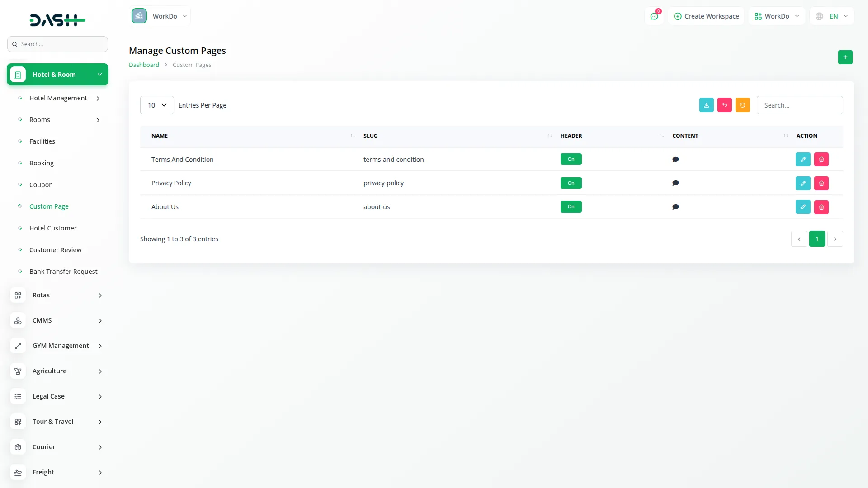Viewport: 868px width, 488px height.
Task: Toggle header On for Terms And Condition
Action: point(571,160)
